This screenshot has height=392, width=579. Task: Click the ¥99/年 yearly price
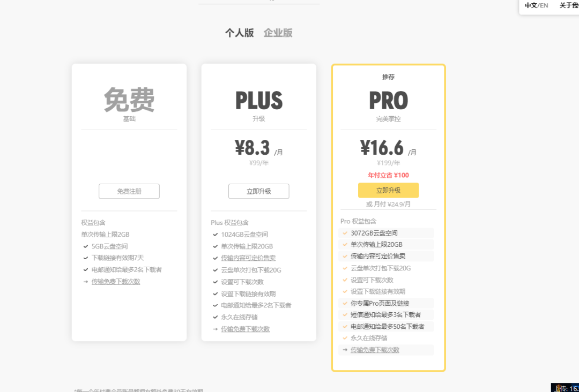[x=259, y=163]
